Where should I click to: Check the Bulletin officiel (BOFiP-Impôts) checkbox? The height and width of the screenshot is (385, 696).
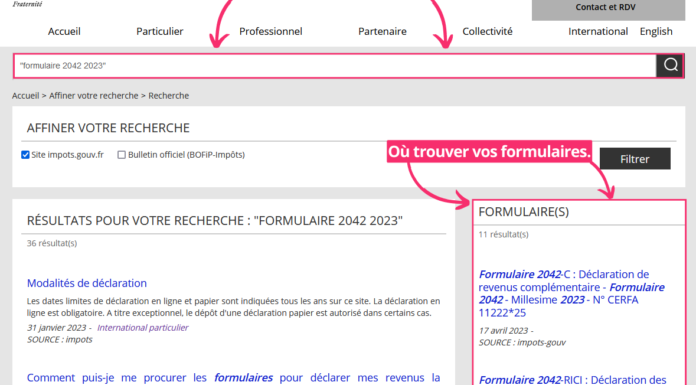(x=121, y=155)
